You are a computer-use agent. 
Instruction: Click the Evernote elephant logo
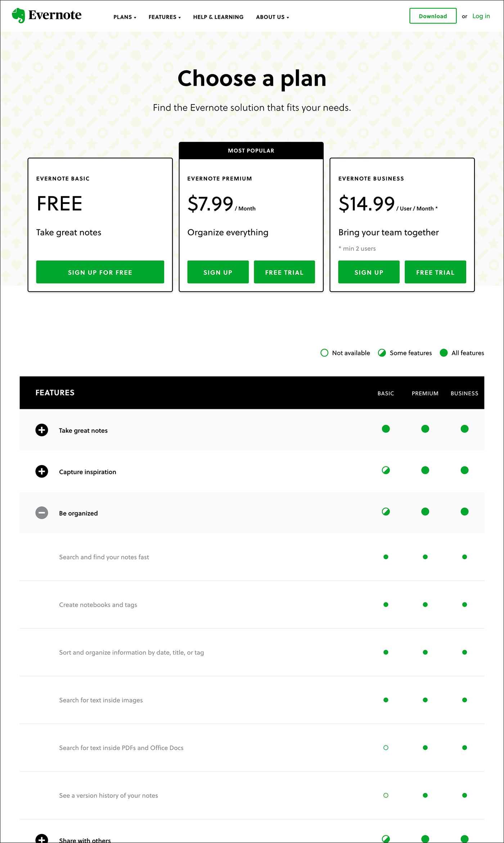click(x=18, y=15)
